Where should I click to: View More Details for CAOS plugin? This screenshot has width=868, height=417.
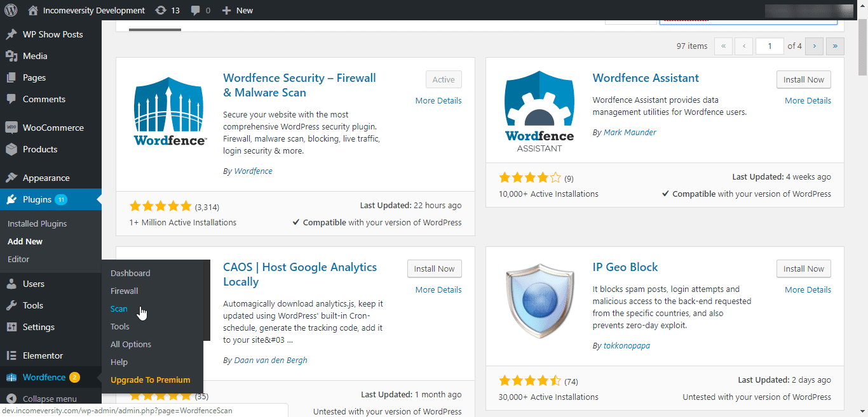tap(438, 289)
